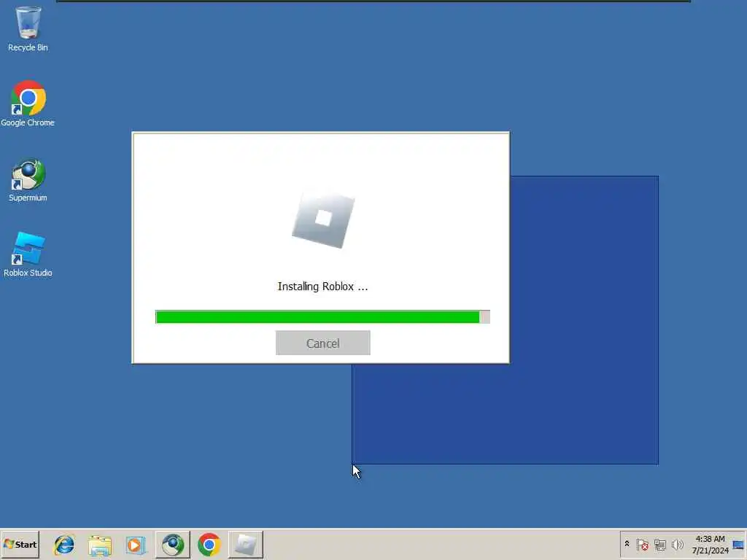Viewport: 747px width, 560px height.
Task: Launch Internet Explorer from the taskbar
Action: pyautogui.click(x=64, y=545)
